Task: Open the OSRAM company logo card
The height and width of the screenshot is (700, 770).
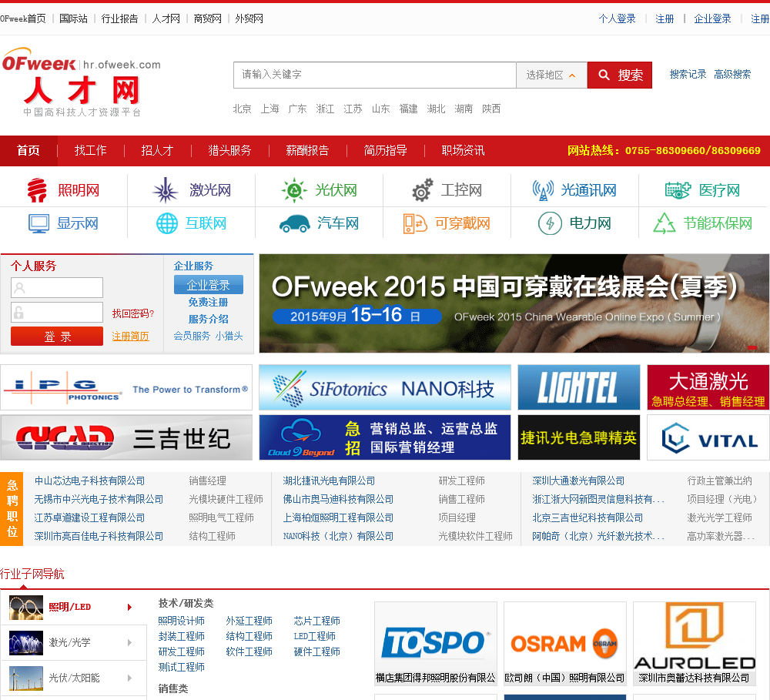Action: 564,644
